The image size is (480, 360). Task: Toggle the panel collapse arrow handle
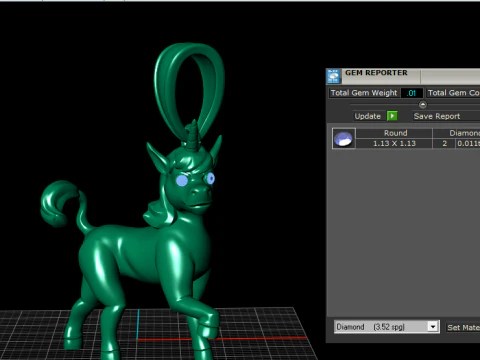tap(423, 105)
